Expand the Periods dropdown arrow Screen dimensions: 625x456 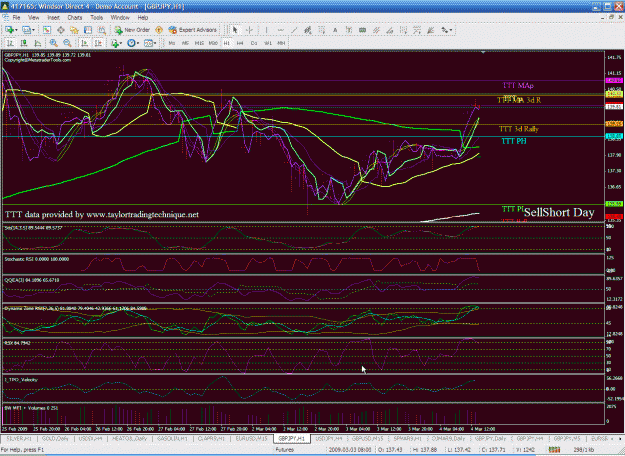(x=138, y=43)
